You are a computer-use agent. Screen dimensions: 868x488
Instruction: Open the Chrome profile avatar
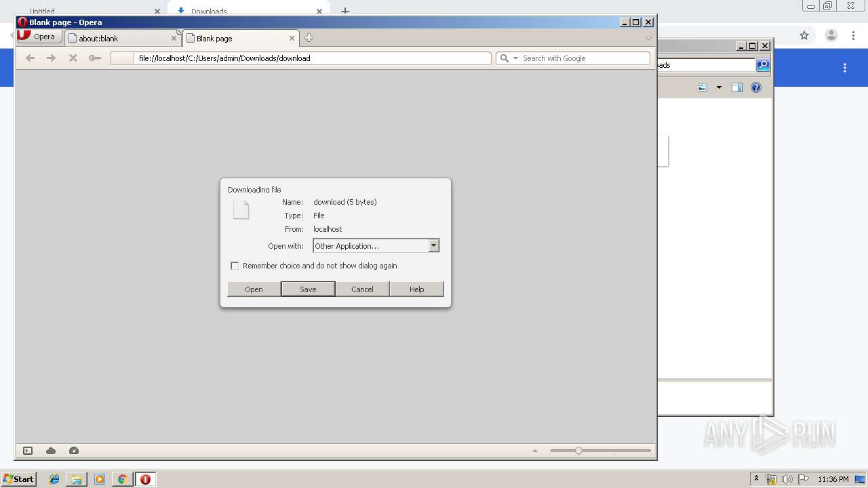(x=831, y=35)
